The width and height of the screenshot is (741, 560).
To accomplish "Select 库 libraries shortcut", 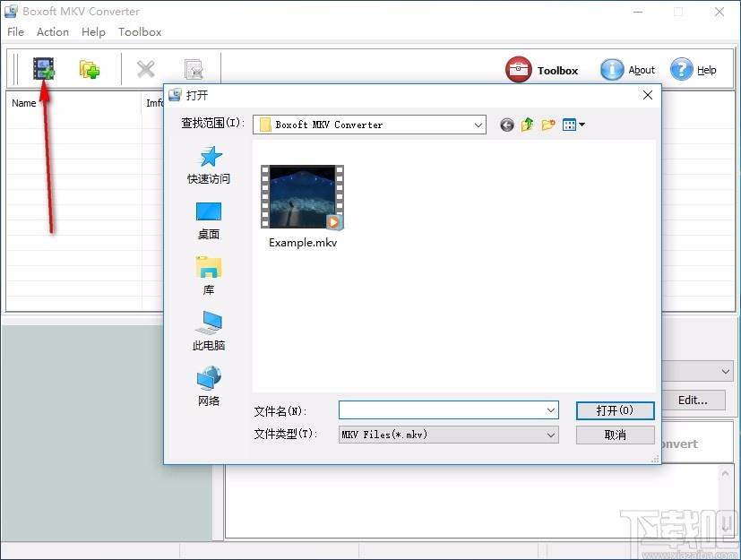I will point(209,276).
